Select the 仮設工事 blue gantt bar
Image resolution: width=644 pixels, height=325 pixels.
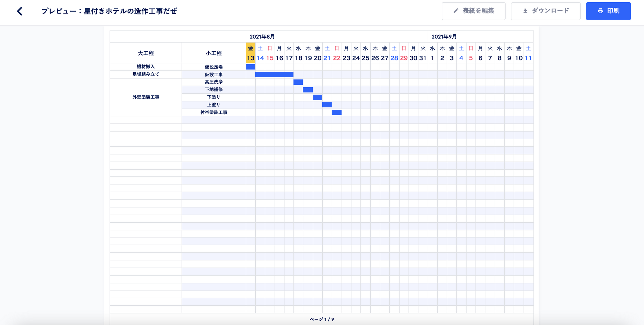274,74
